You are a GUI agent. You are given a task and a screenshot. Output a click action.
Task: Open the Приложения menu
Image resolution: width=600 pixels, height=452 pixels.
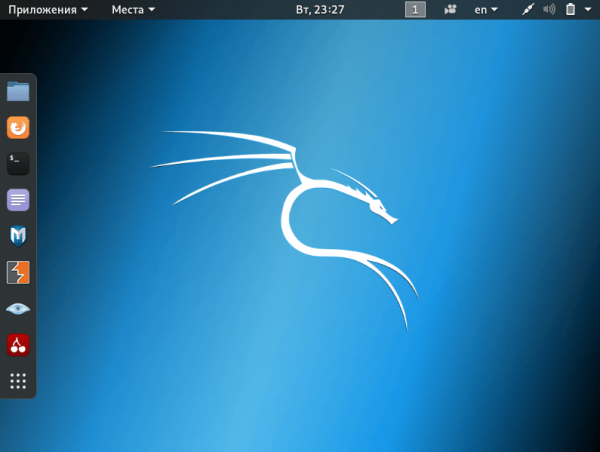(48, 10)
